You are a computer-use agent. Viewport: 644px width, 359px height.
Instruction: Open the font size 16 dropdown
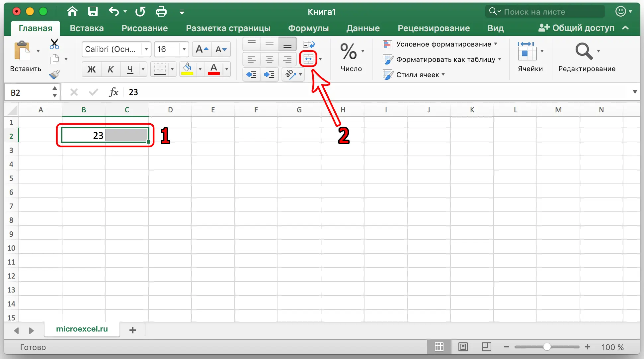coord(184,50)
